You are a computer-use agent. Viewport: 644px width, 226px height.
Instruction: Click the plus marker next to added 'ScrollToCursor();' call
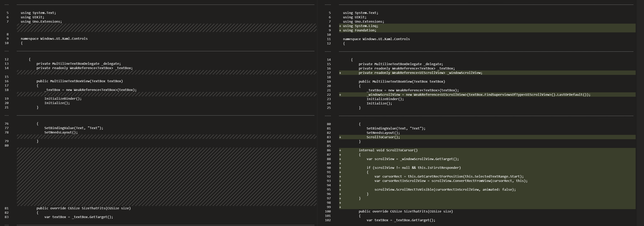pos(340,137)
